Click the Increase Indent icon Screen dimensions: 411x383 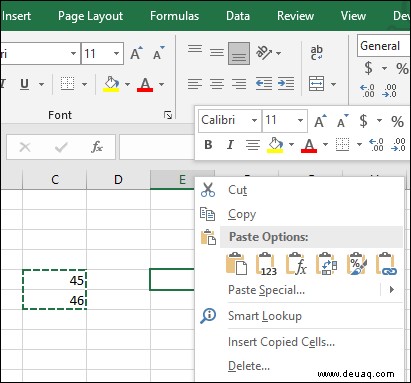coord(286,84)
